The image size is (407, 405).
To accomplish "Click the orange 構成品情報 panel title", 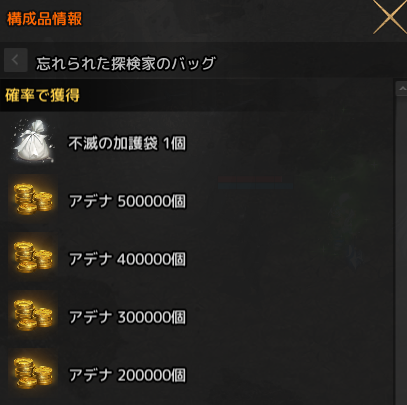I will pos(44,19).
